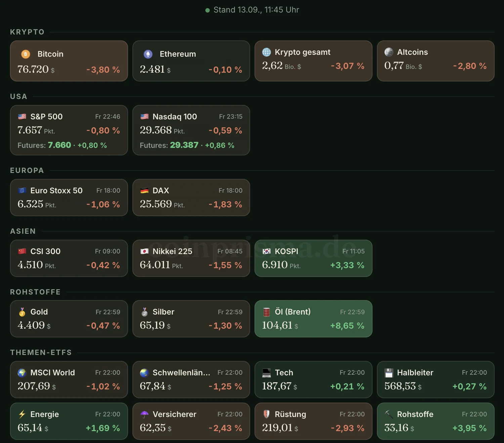Open the Ethereum price card
The height and width of the screenshot is (443, 504).
[191, 61]
